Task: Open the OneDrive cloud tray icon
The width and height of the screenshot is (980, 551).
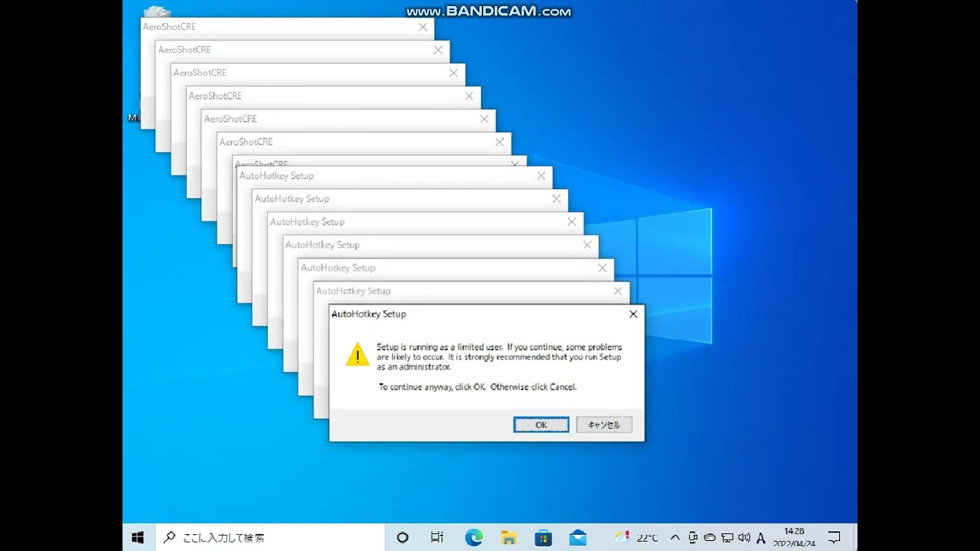Action: (x=710, y=537)
